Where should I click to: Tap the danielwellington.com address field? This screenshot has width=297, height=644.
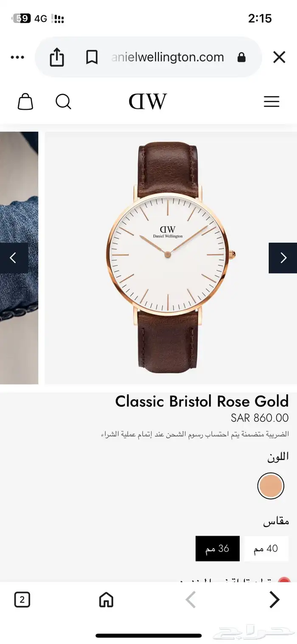(168, 57)
